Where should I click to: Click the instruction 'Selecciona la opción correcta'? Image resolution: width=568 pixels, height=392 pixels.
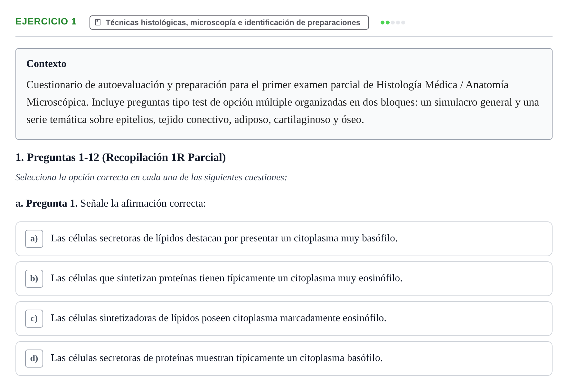pos(151,177)
